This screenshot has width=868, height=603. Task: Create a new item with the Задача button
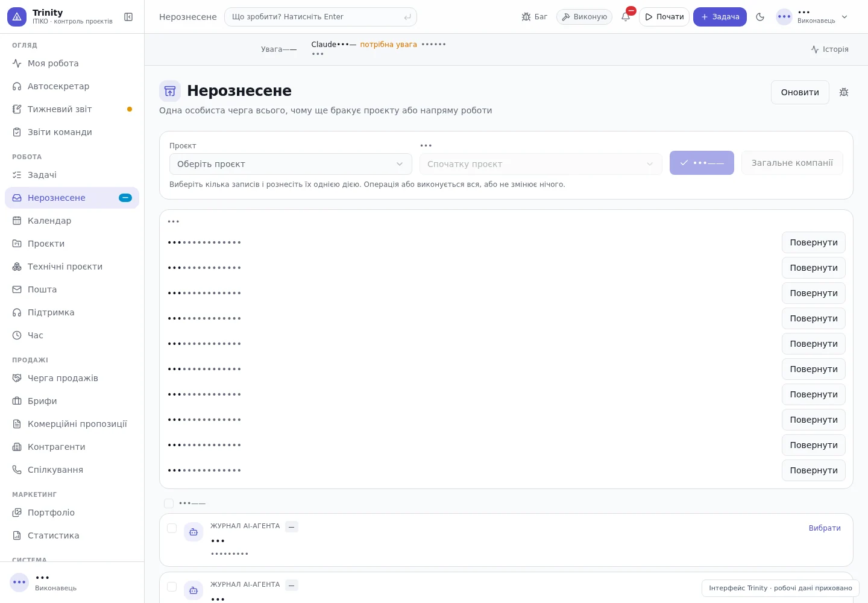[x=720, y=17]
